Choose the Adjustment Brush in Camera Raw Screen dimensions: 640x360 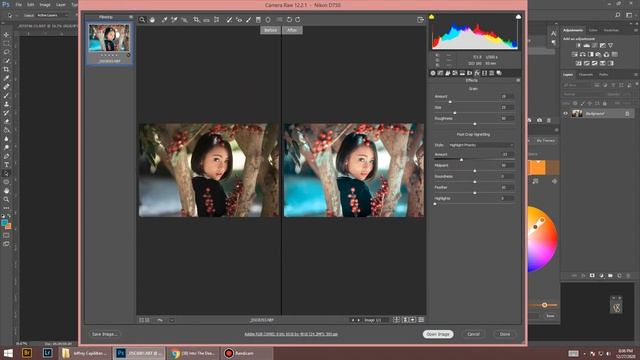click(x=249, y=20)
